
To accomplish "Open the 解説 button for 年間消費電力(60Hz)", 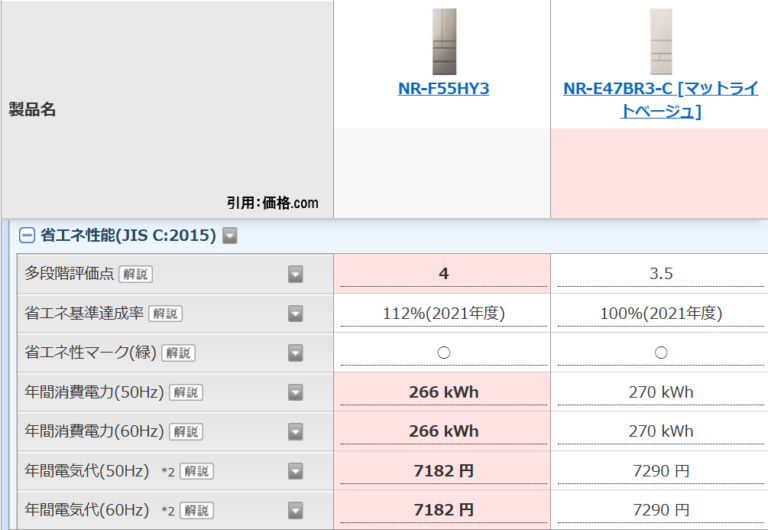I will [x=186, y=432].
